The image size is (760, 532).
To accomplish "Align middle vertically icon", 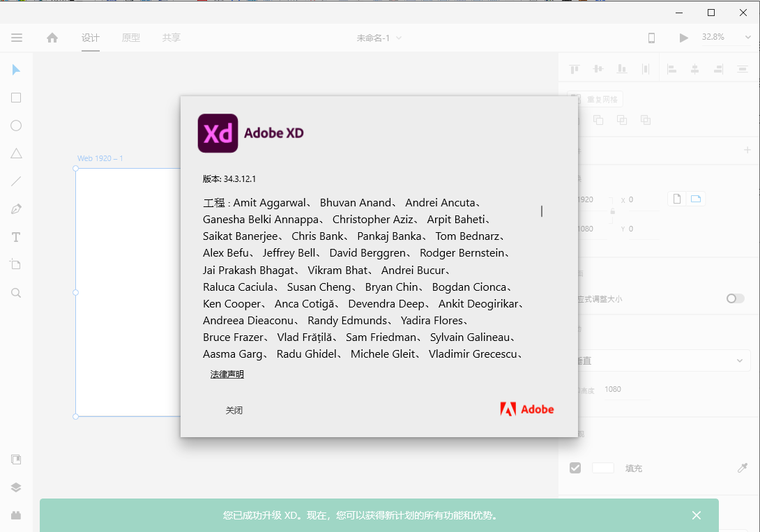I will pyautogui.click(x=598, y=69).
